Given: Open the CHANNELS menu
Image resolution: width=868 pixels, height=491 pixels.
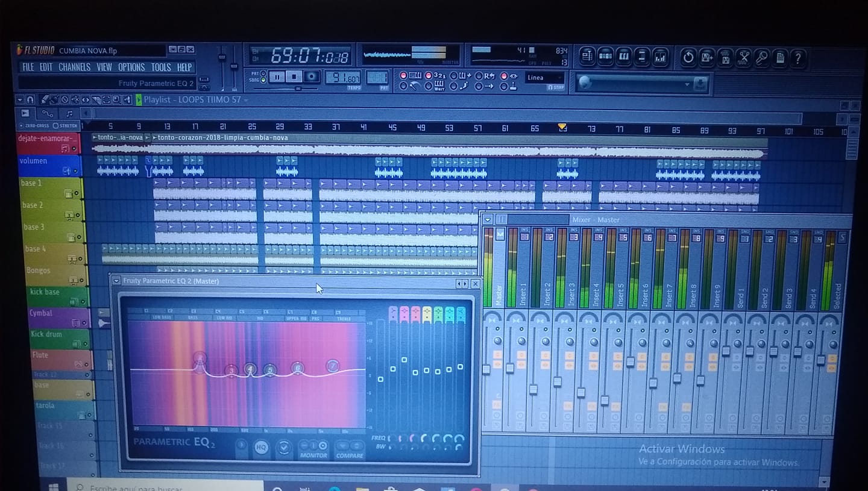Looking at the screenshot, I should 74,67.
